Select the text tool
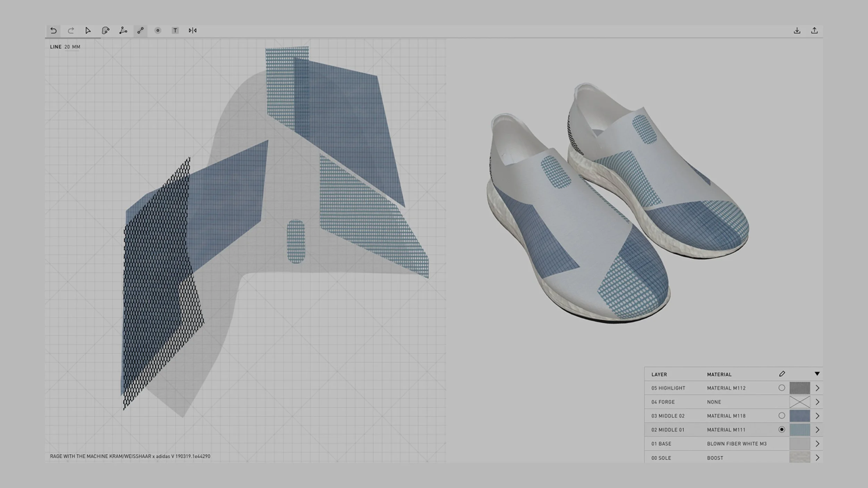Screen dimensions: 868x488 coord(175,31)
